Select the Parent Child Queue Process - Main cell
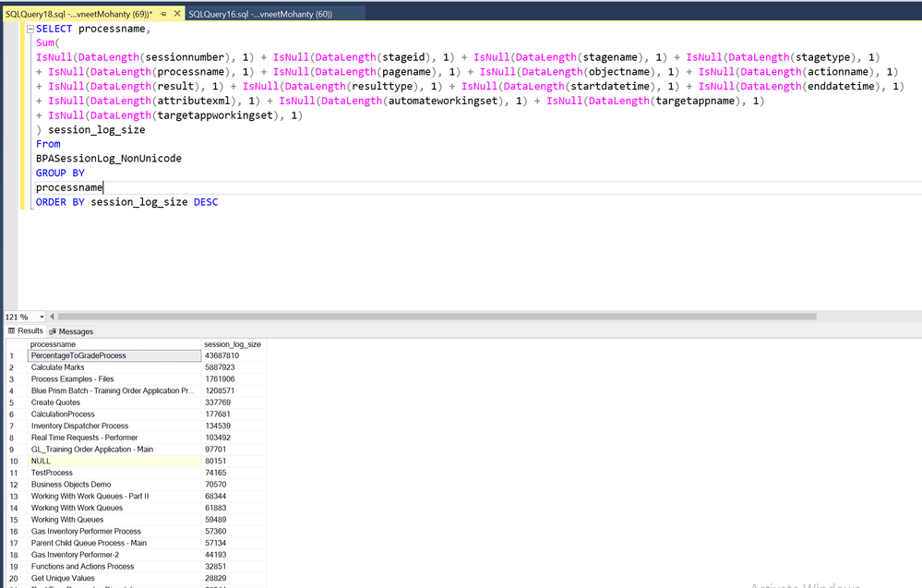This screenshot has width=922, height=588. [114, 544]
